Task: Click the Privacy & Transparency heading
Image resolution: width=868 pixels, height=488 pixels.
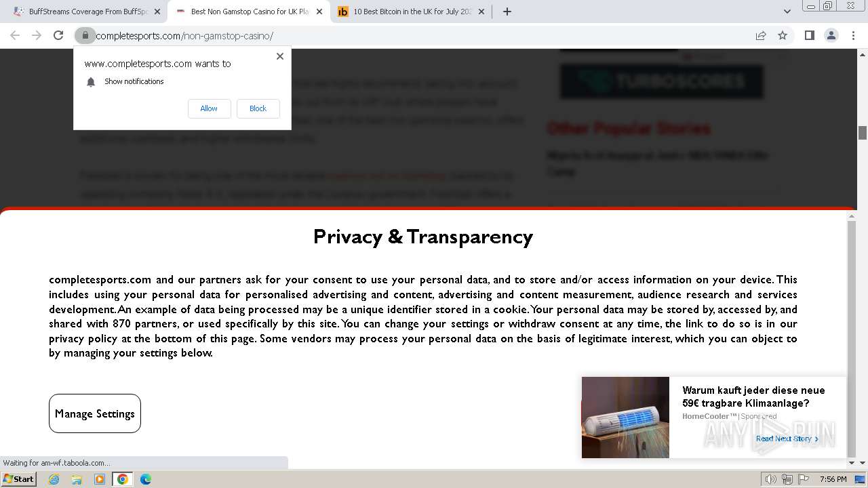Action: coord(423,237)
